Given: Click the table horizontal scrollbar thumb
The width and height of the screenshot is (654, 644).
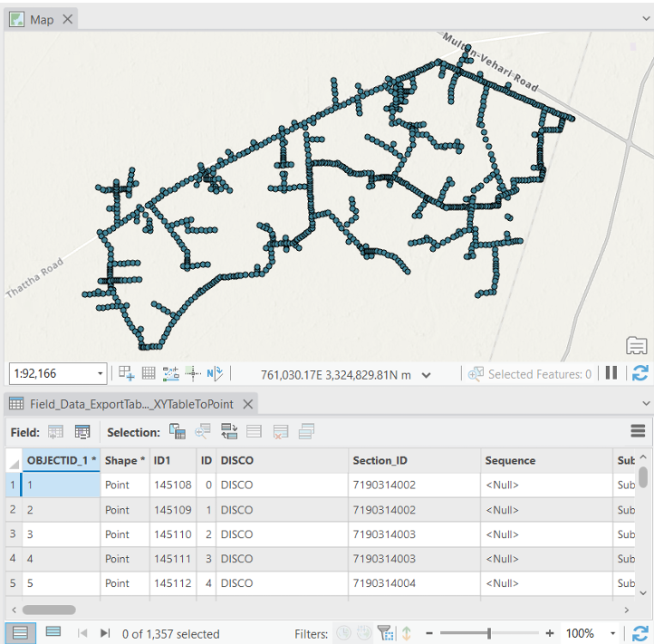Looking at the screenshot, I should pyautogui.click(x=49, y=610).
